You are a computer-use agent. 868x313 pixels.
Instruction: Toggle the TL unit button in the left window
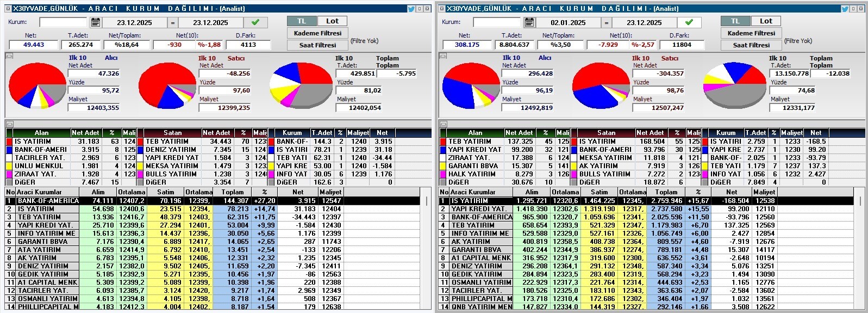302,21
